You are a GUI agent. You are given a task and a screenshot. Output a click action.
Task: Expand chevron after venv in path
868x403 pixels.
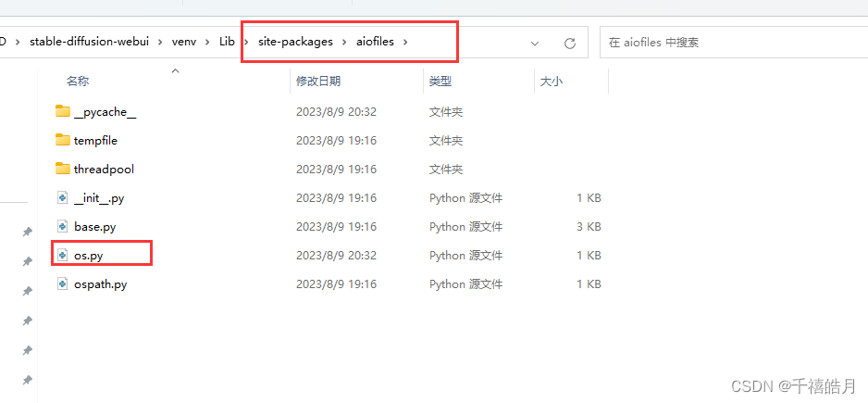(209, 42)
